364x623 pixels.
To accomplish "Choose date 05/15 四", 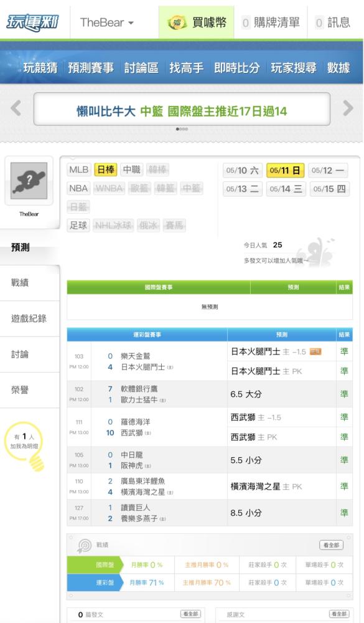I will (x=329, y=189).
